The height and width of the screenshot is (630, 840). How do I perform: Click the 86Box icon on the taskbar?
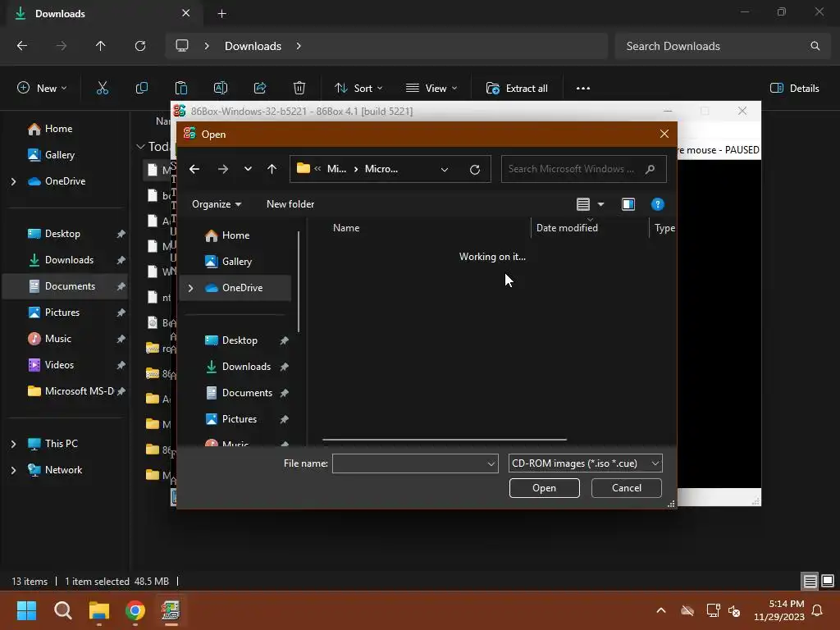tap(171, 610)
